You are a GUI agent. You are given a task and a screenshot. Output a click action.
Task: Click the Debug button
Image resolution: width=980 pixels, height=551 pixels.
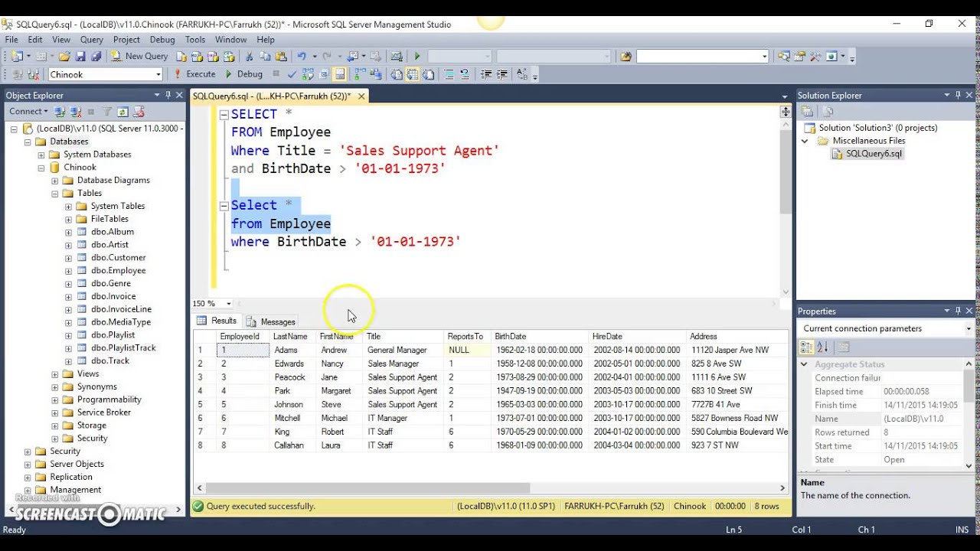243,74
